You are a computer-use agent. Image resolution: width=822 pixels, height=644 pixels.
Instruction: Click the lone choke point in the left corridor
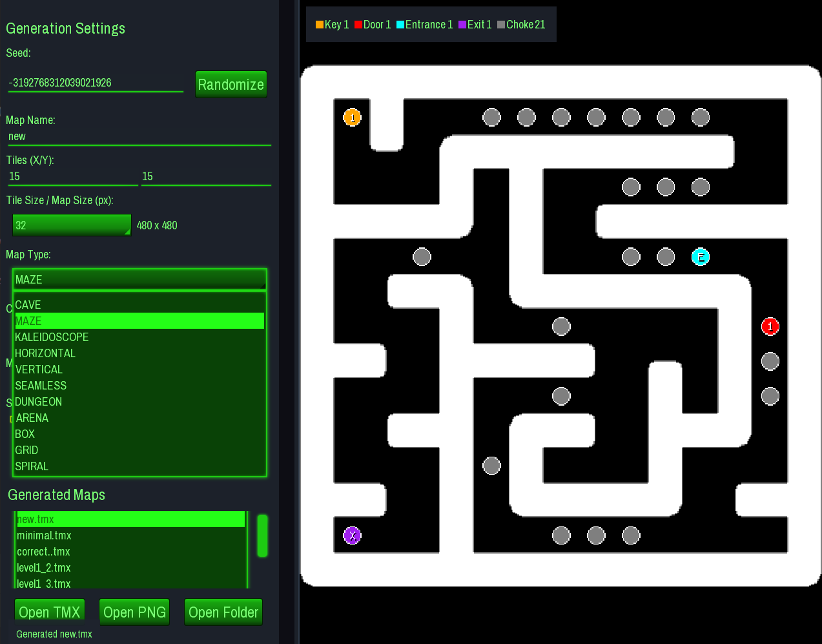[422, 257]
